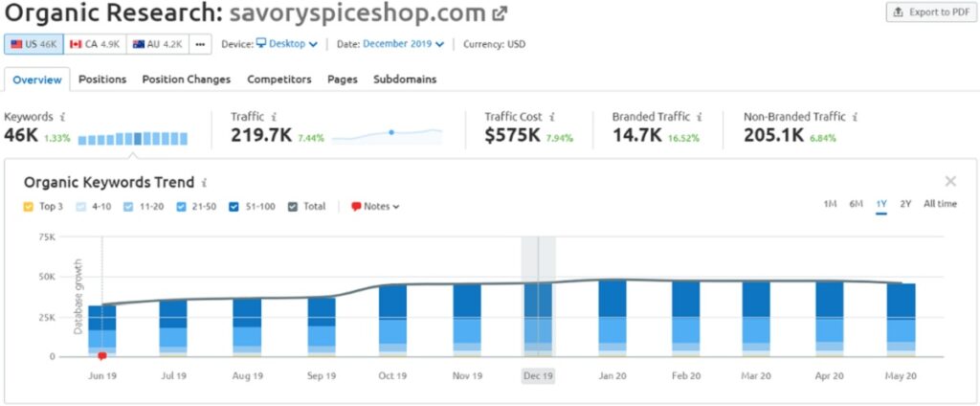
Task: Click info icon beside Non-Branded Traffic
Action: (x=855, y=117)
